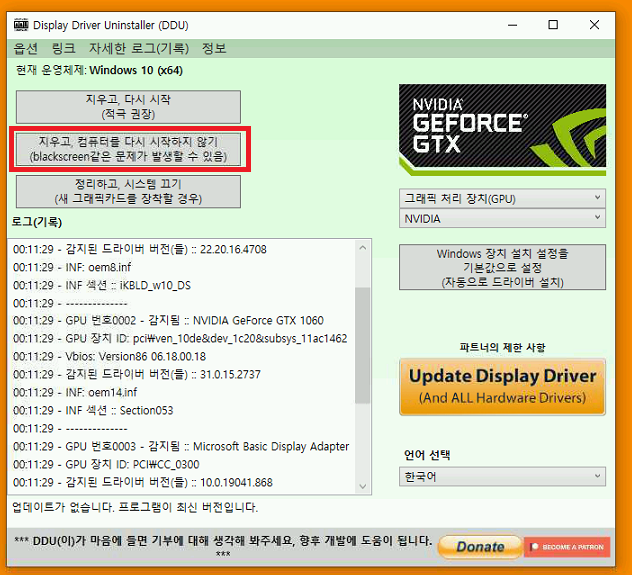
Task: Click 정리하고, 시스템 끄기 button
Action: (x=128, y=191)
